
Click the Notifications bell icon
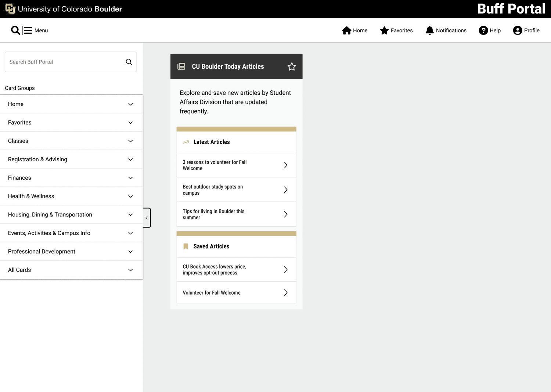(429, 30)
